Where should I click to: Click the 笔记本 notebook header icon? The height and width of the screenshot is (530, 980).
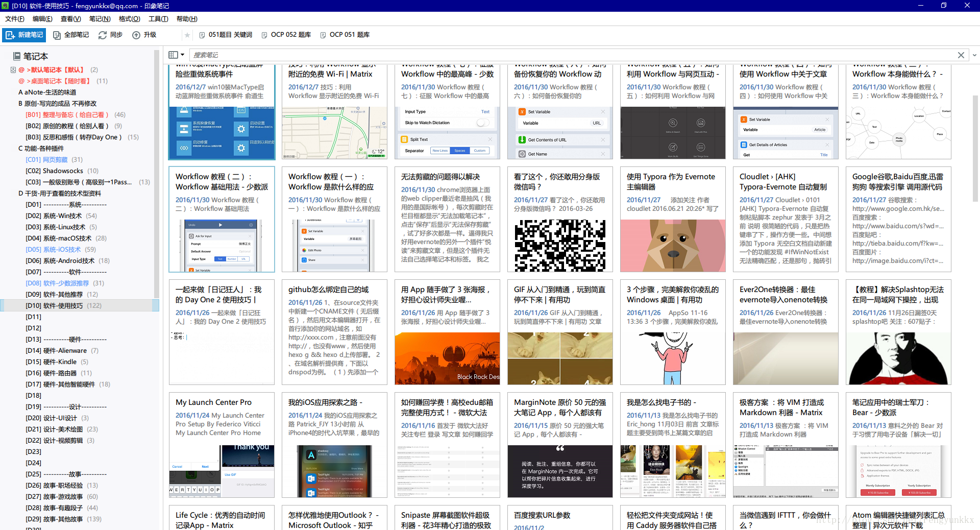(x=17, y=56)
